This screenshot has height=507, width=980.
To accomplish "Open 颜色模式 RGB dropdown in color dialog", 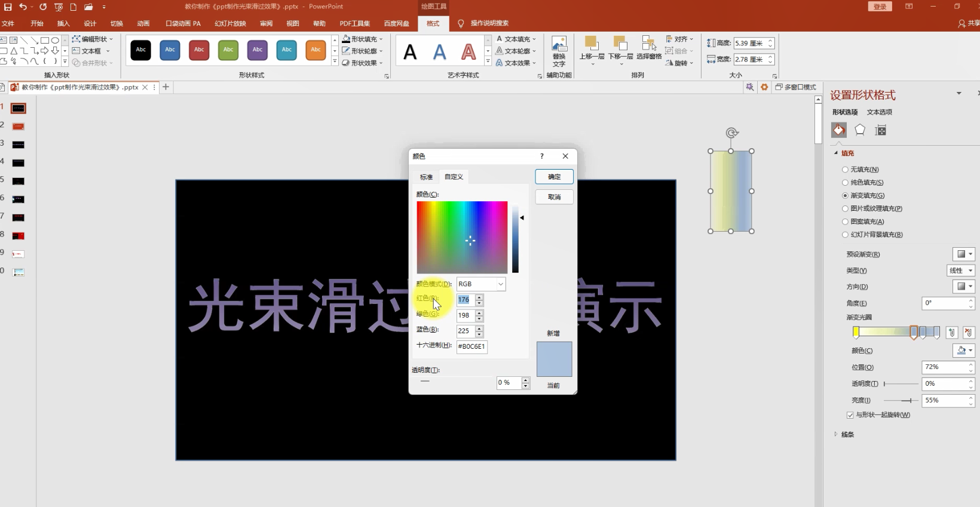I will point(481,284).
